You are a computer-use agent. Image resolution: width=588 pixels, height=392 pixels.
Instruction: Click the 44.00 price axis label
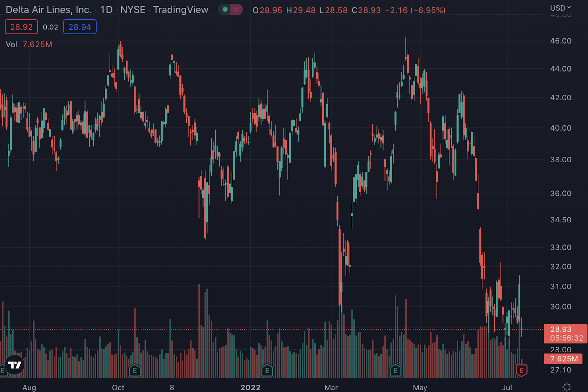tap(561, 69)
